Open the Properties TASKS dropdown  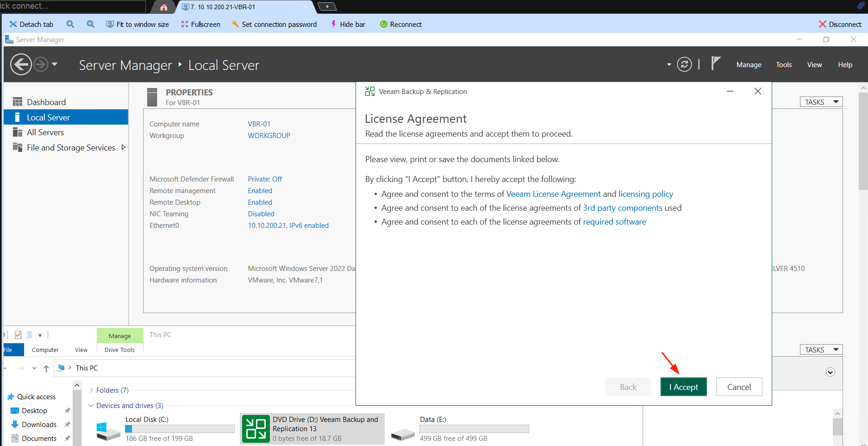[x=821, y=102]
